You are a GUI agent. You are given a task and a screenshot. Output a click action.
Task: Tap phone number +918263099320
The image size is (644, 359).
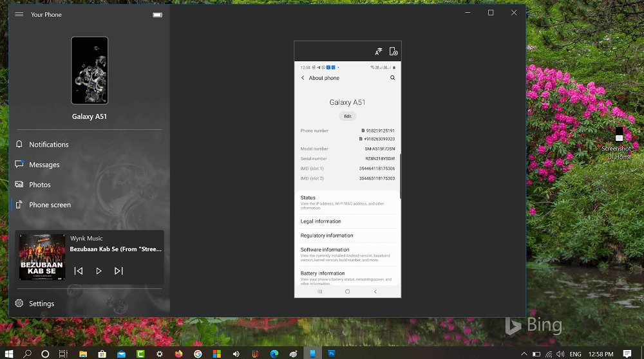(379, 139)
